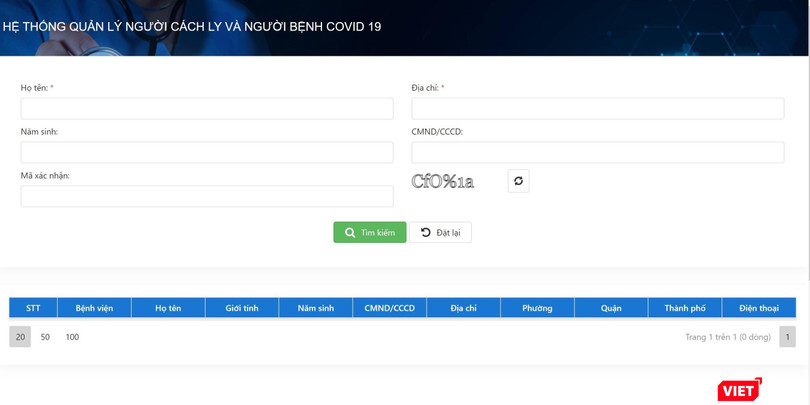This screenshot has width=810, height=405.
Task: Focus the CMND/CCCD input field
Action: coord(598,152)
